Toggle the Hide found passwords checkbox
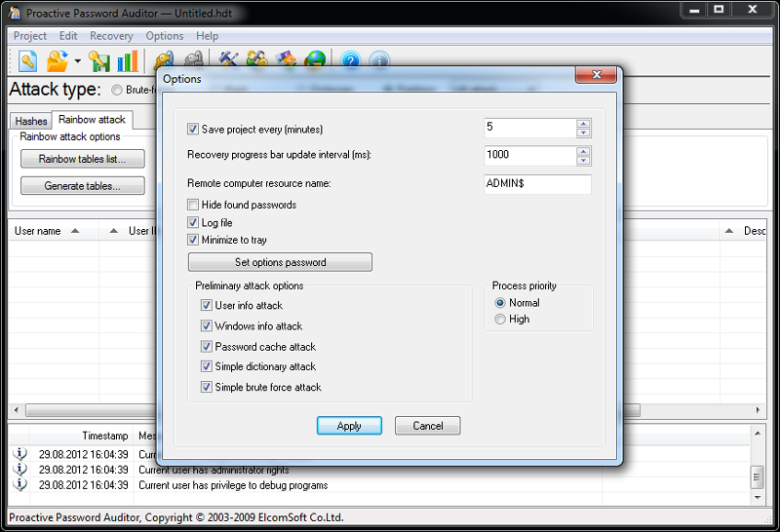This screenshot has height=532, width=780. click(x=193, y=205)
